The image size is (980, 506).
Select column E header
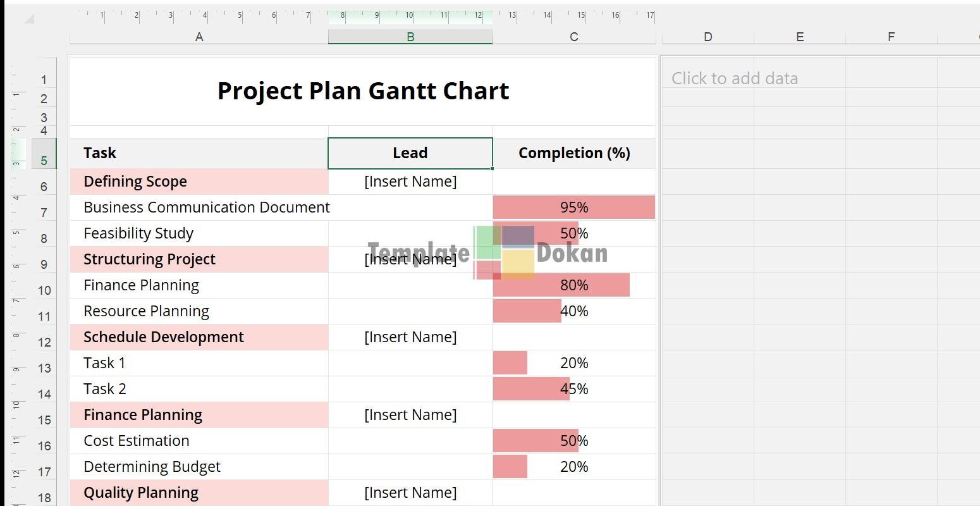[x=799, y=37]
